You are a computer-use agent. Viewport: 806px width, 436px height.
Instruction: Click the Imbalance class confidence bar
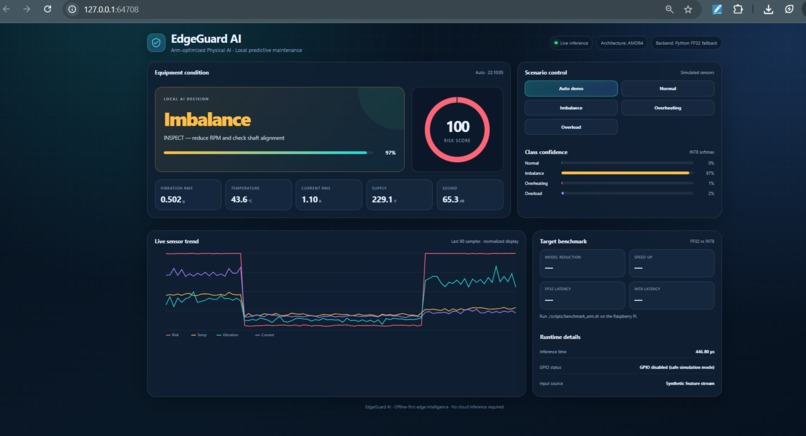click(x=627, y=173)
